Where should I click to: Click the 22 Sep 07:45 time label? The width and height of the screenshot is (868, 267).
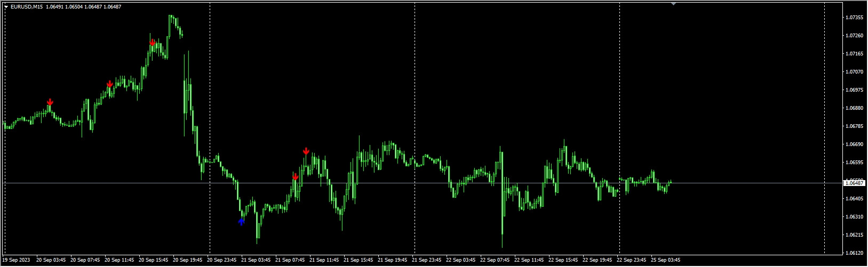pyautogui.click(x=495, y=260)
